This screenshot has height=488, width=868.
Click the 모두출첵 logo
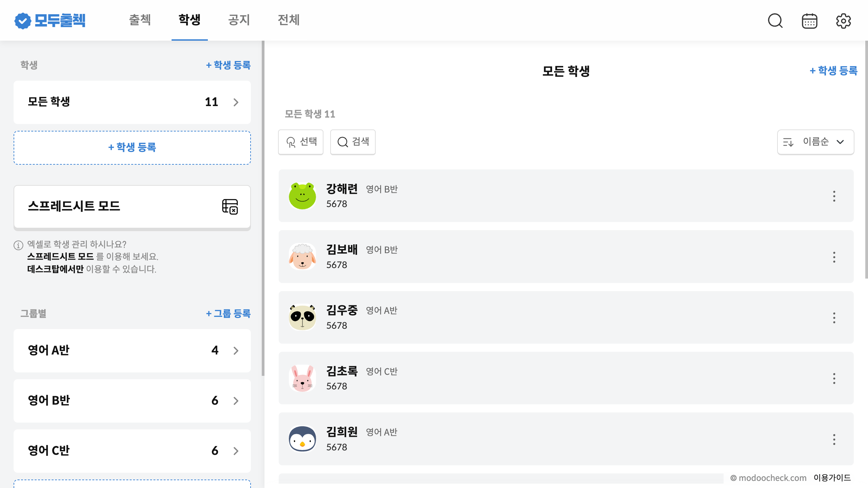50,20
